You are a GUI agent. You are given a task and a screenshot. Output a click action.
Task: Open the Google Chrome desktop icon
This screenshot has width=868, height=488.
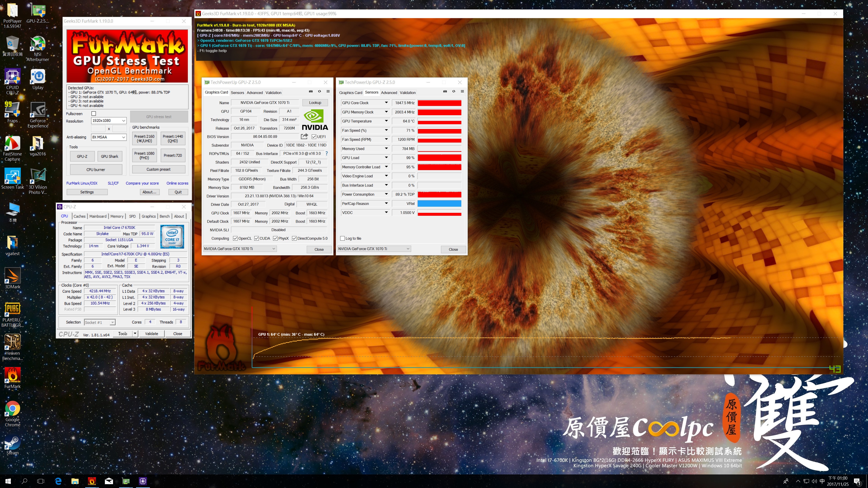12,414
